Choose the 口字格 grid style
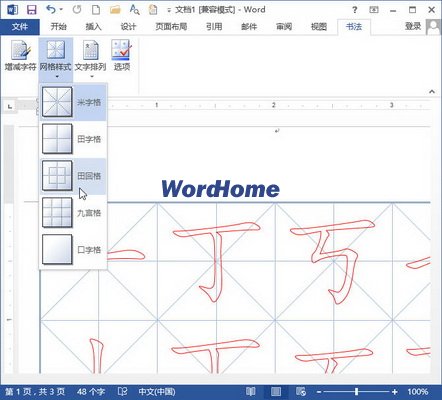Image resolution: width=442 pixels, height=400 pixels. [73, 249]
